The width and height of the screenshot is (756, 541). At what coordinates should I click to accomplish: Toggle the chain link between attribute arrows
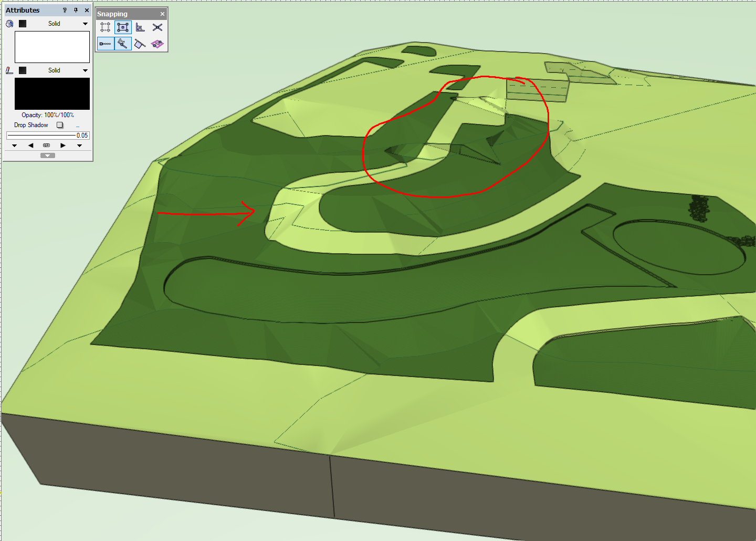point(47,145)
